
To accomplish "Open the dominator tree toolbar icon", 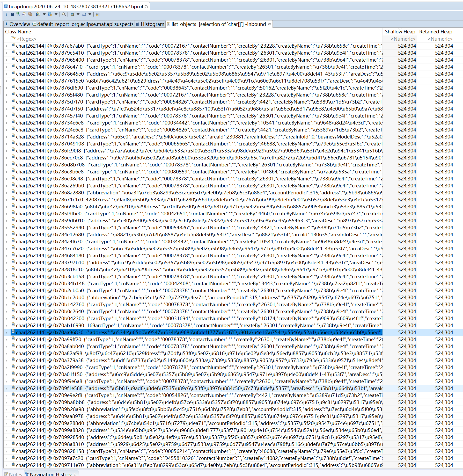I will click(x=18, y=14).
